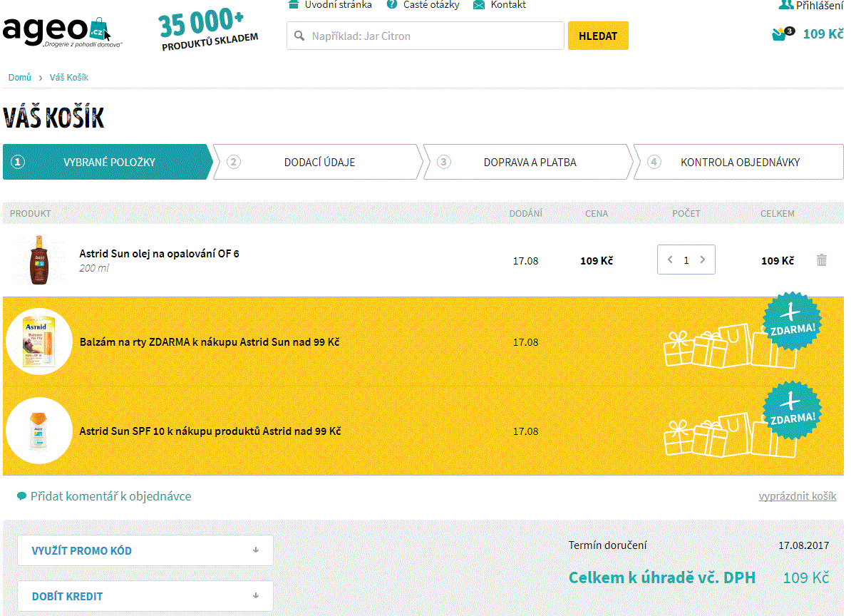Click the home icon beside Úvodní stránka
Screen dimensions: 851x616
pos(293,5)
